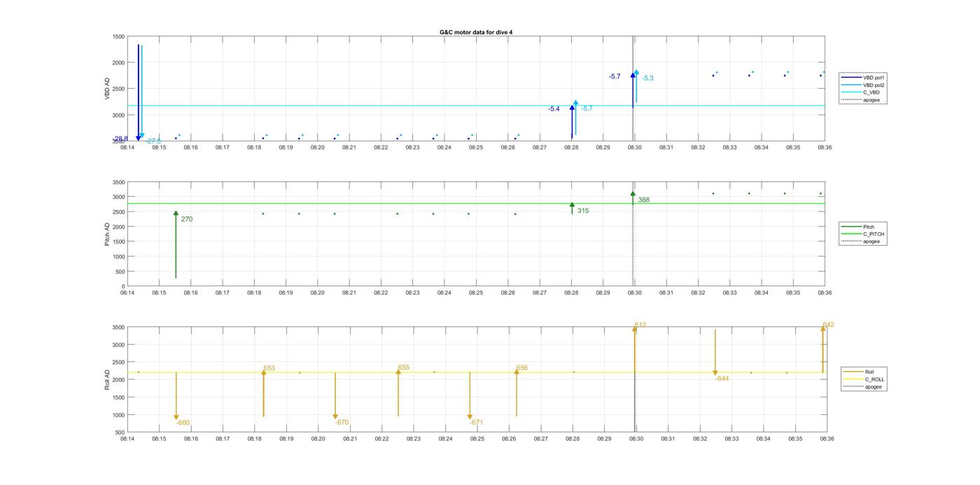Click the 'Pitch AD' y-axis label
The image size is (980, 485).
tap(108, 234)
